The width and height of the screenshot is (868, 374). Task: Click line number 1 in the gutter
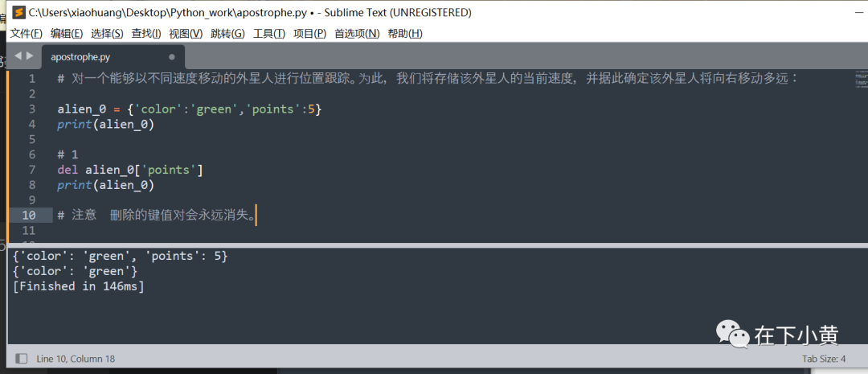pyautogui.click(x=31, y=79)
